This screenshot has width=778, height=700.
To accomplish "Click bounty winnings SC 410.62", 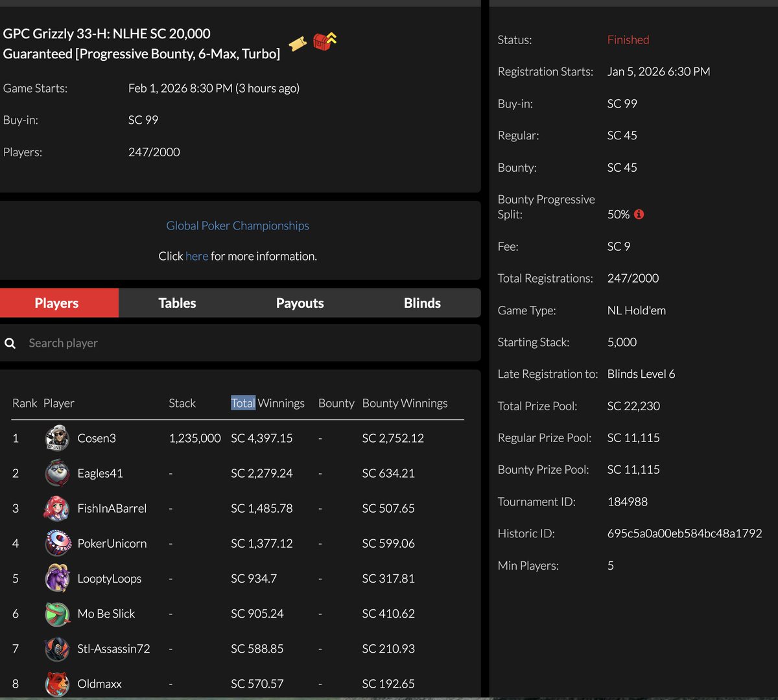I will pyautogui.click(x=388, y=613).
